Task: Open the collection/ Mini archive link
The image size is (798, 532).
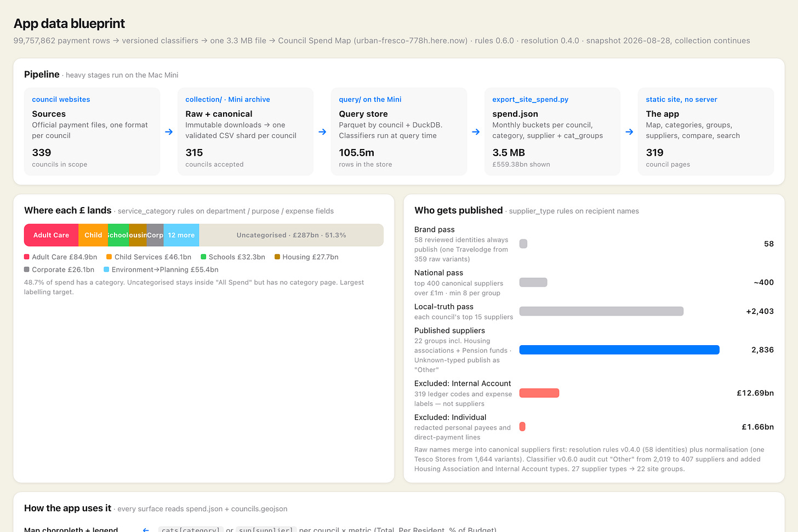Action: point(227,99)
